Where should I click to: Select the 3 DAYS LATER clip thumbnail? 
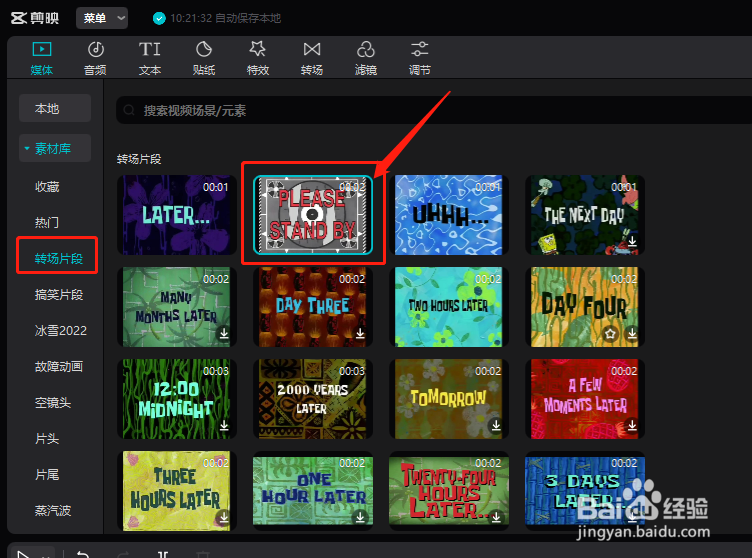pyautogui.click(x=585, y=491)
